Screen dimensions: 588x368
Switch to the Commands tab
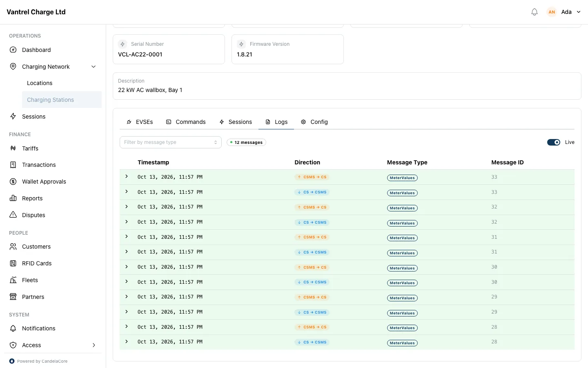(186, 122)
